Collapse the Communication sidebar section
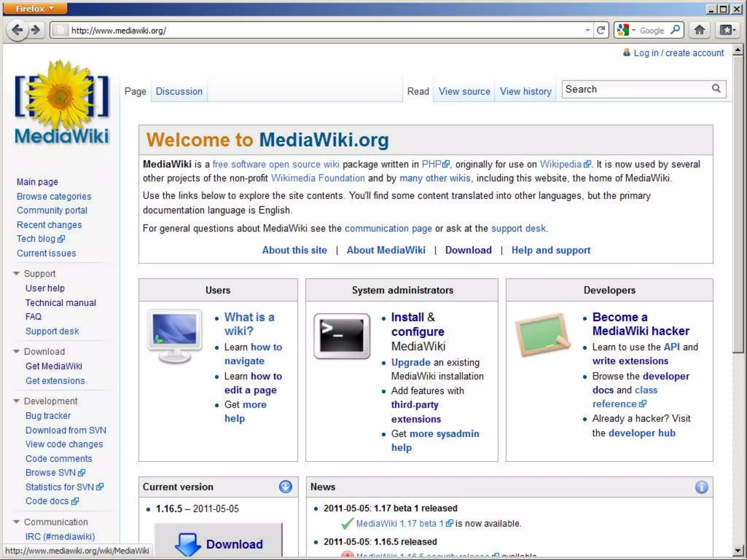 click(16, 522)
